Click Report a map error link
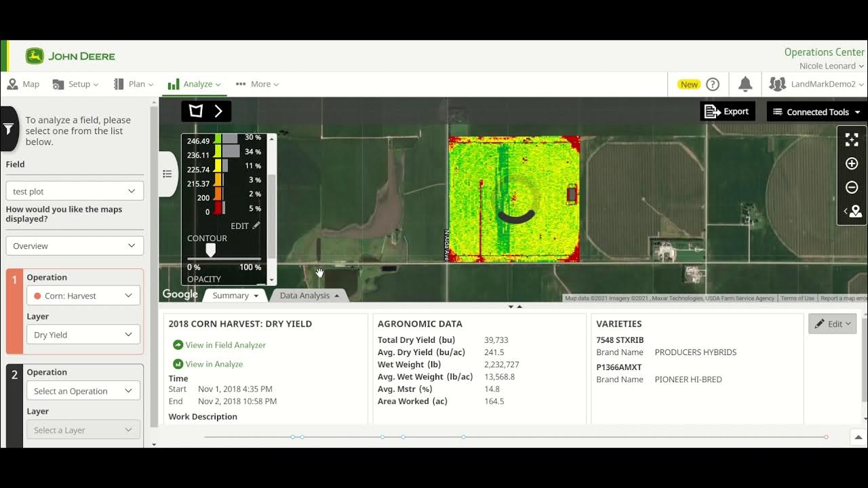 843,298
